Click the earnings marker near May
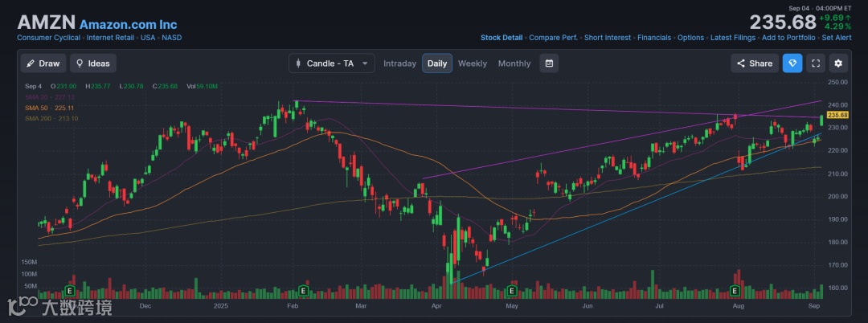Viewport: 868px width, 323px height. pyautogui.click(x=512, y=290)
